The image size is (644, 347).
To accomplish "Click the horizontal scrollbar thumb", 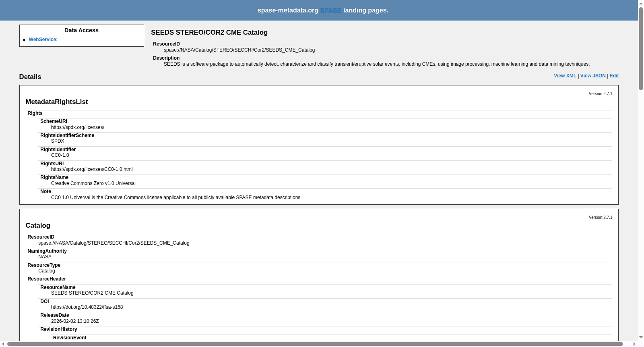I will [315, 344].
